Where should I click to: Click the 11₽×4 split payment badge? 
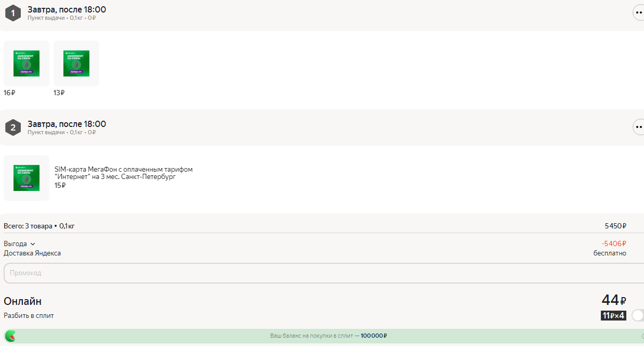pyautogui.click(x=613, y=315)
